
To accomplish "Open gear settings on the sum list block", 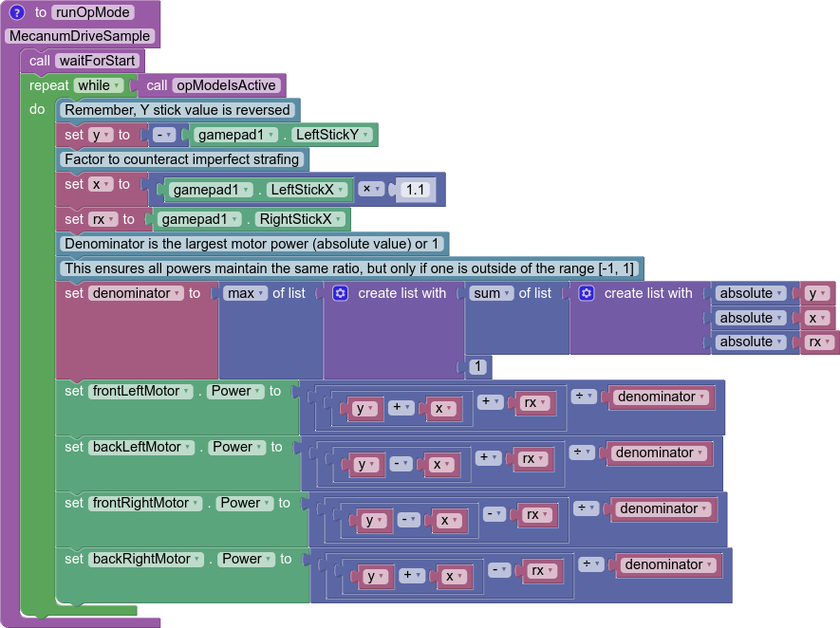I will [x=587, y=294].
